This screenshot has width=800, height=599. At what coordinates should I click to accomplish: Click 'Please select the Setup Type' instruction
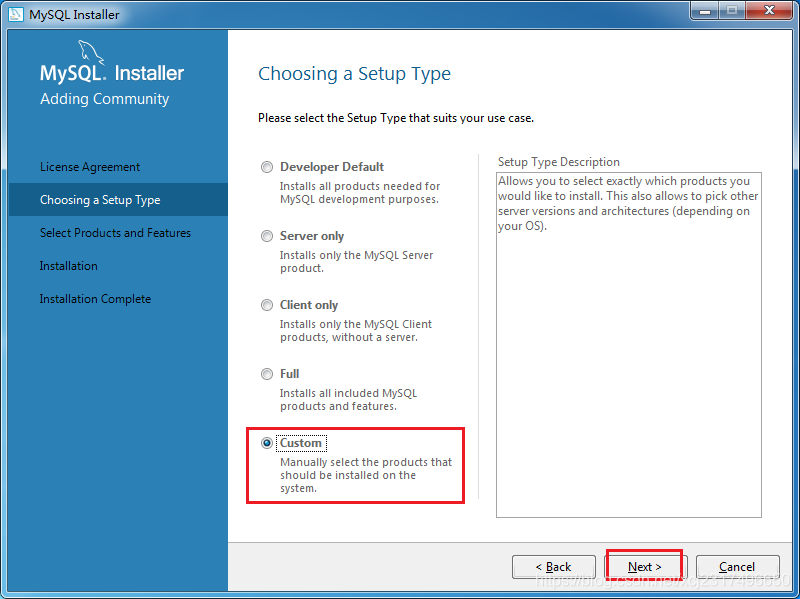click(396, 118)
